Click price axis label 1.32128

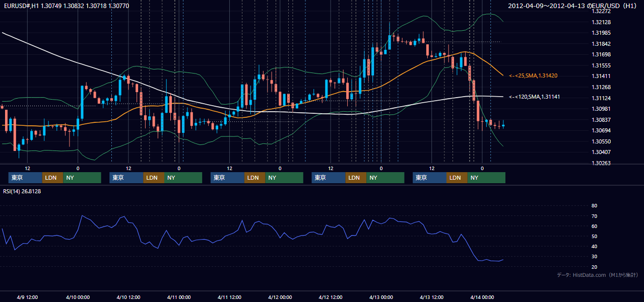click(x=601, y=22)
